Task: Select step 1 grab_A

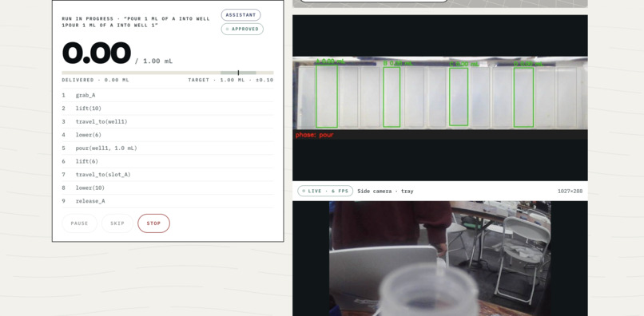Action: point(168,95)
